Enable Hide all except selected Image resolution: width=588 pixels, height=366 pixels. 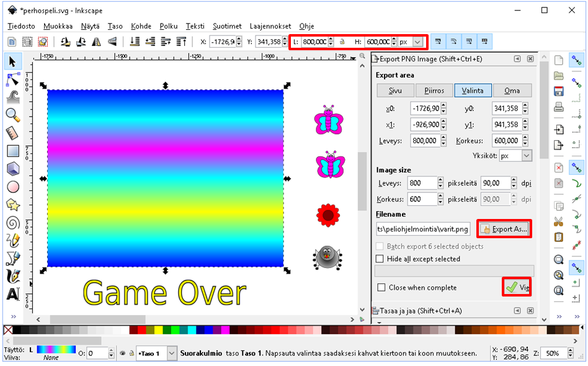click(x=380, y=259)
